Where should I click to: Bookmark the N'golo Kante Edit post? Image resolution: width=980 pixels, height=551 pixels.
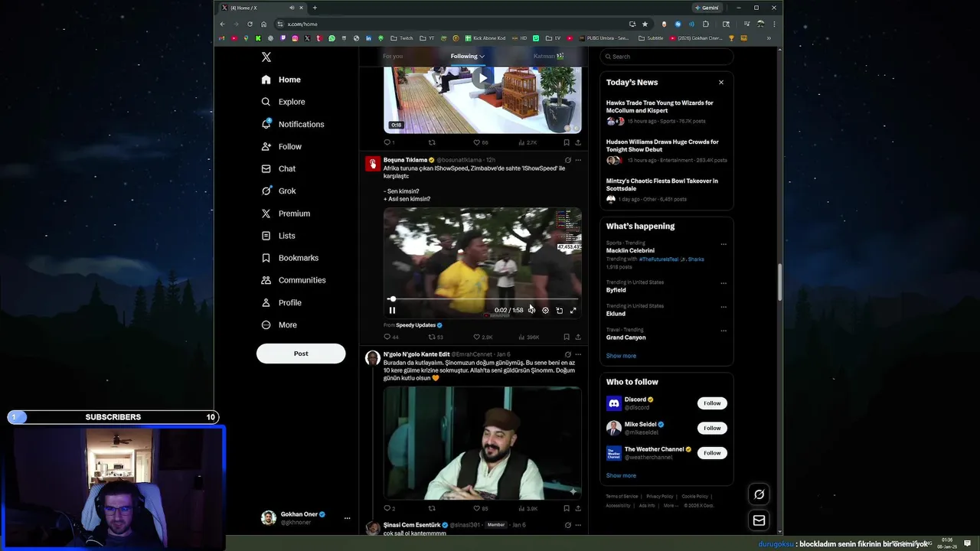[566, 508]
